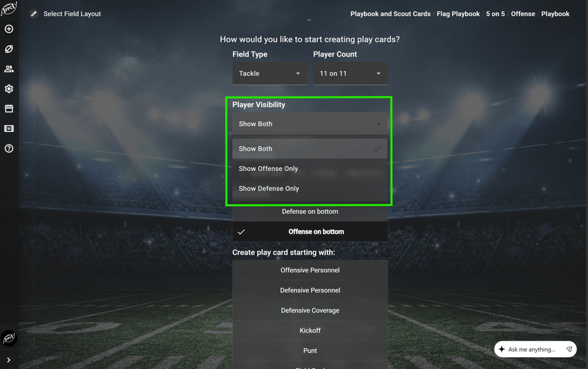The height and width of the screenshot is (369, 588).
Task: Click the Kickoff play card button
Action: tap(310, 330)
